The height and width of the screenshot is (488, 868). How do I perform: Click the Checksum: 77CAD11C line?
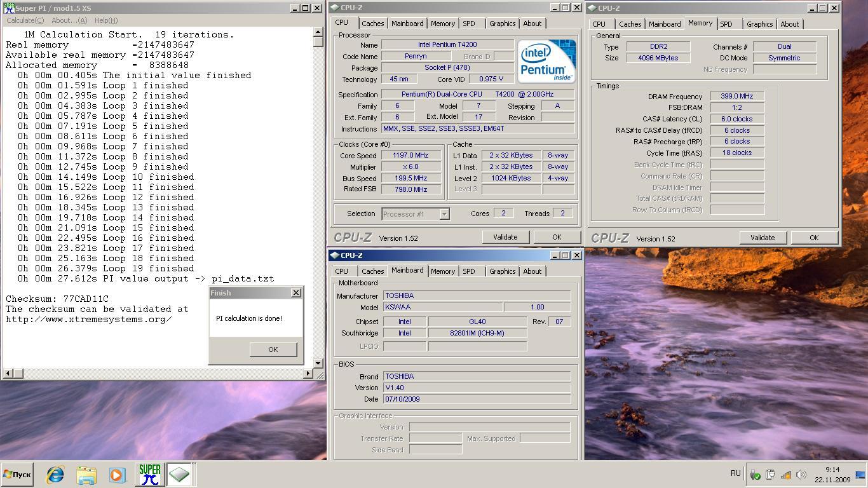click(57, 299)
